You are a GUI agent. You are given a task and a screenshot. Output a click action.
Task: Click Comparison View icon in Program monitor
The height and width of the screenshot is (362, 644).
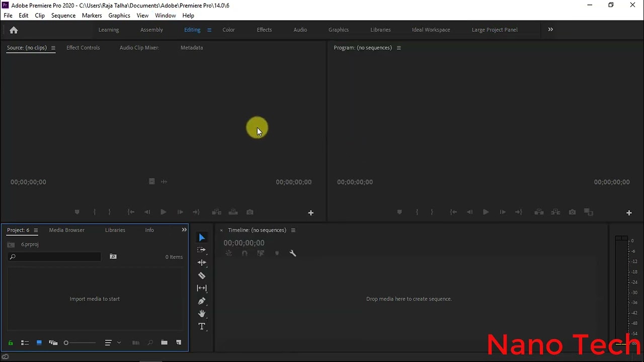[589, 212]
